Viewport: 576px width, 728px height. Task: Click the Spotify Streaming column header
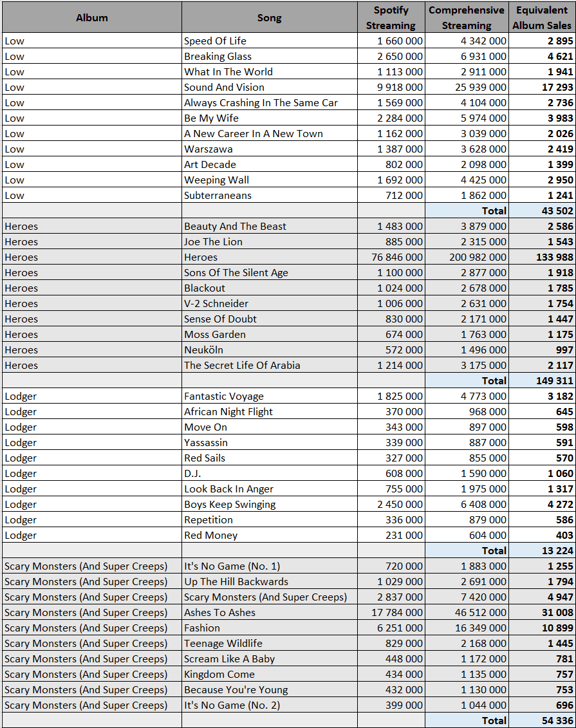click(391, 17)
